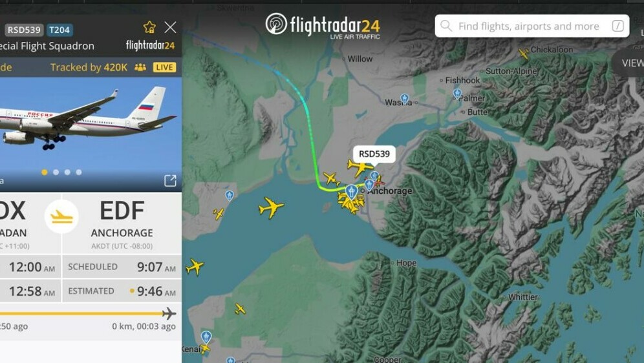This screenshot has height=363, width=644.
Task: Open the VIEW options button
Action: [x=630, y=63]
